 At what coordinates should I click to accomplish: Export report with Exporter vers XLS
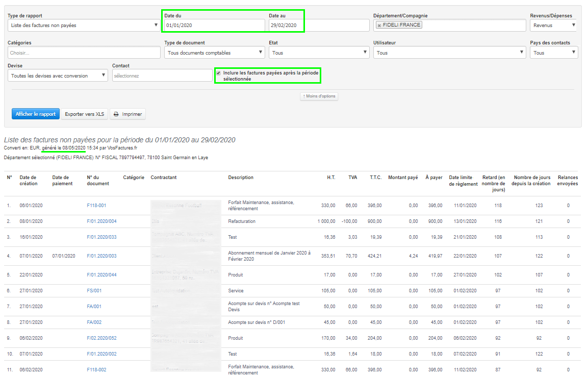click(x=84, y=114)
